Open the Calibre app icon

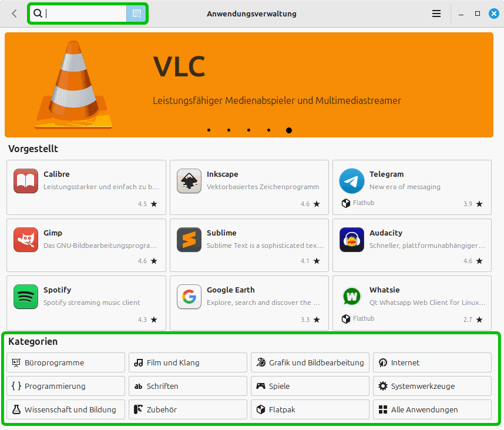coord(26,181)
